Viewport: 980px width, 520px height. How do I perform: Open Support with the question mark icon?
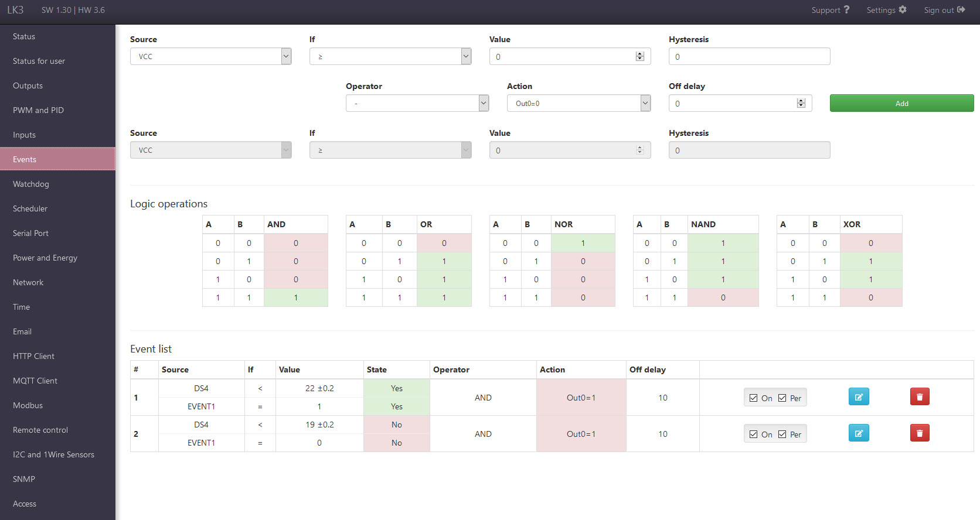pyautogui.click(x=846, y=10)
